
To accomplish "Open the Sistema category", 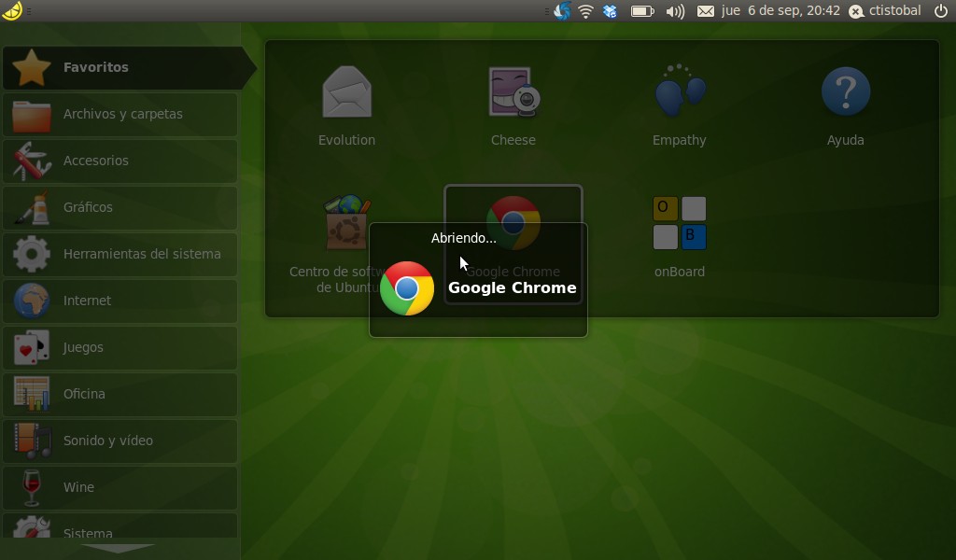I will point(120,525).
